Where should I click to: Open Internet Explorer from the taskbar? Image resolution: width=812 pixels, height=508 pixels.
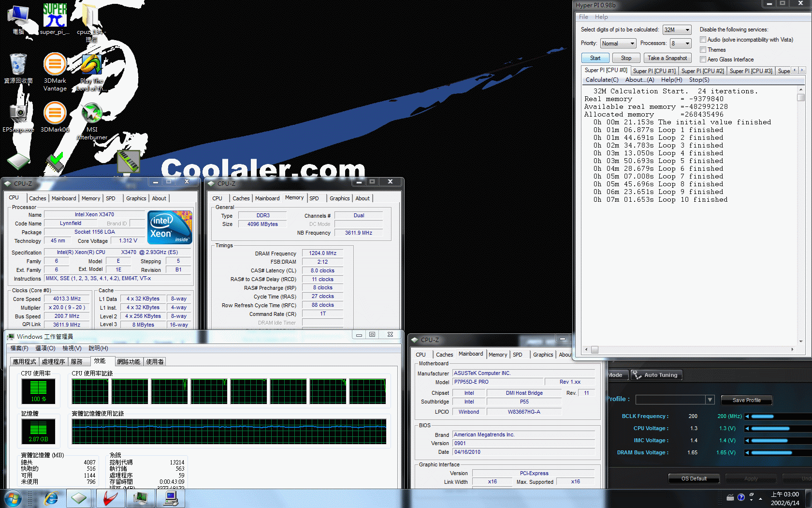pos(51,498)
